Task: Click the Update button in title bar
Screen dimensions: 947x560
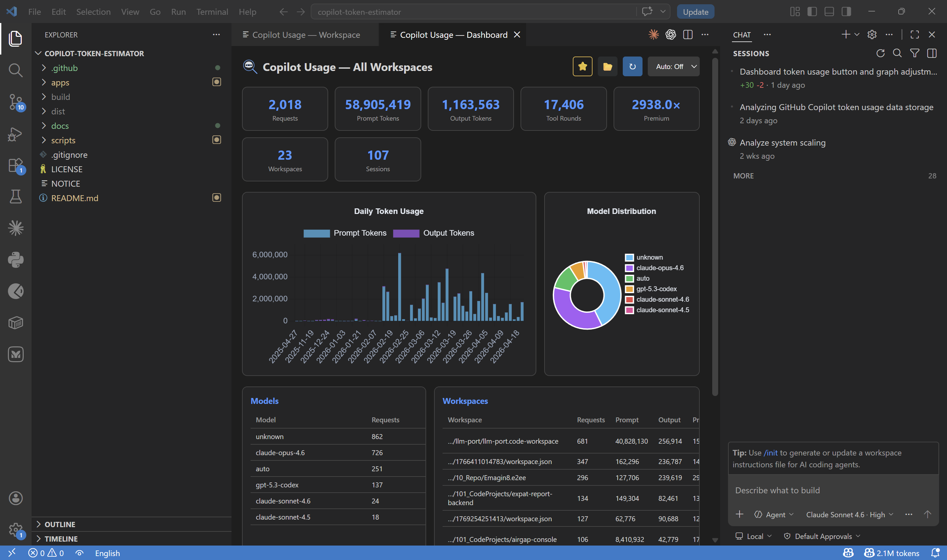Action: point(695,12)
